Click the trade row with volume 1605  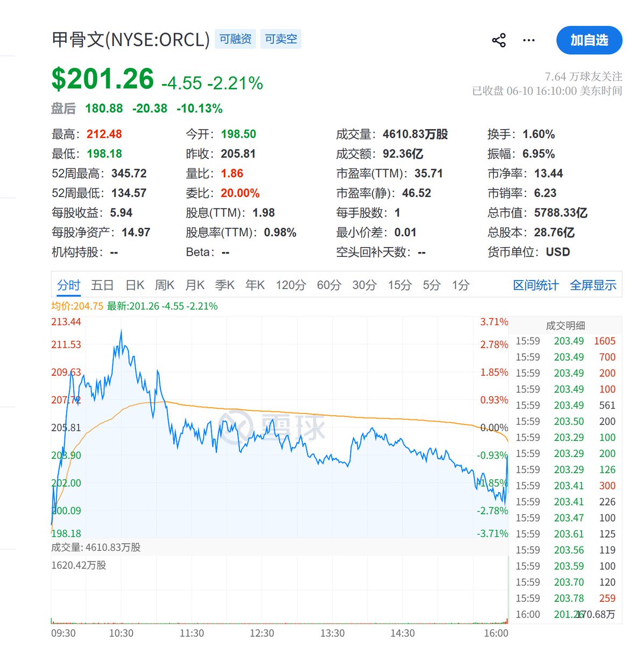565,341
